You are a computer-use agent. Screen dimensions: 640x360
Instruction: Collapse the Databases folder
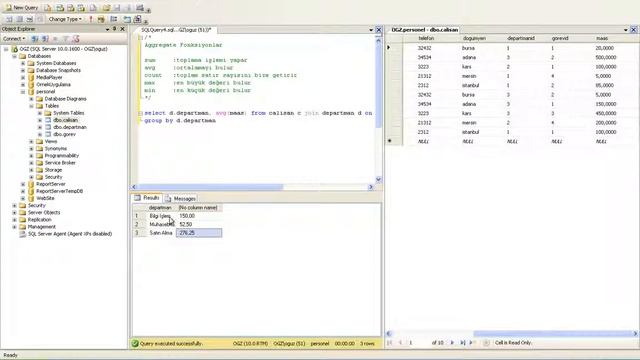(x=15, y=56)
